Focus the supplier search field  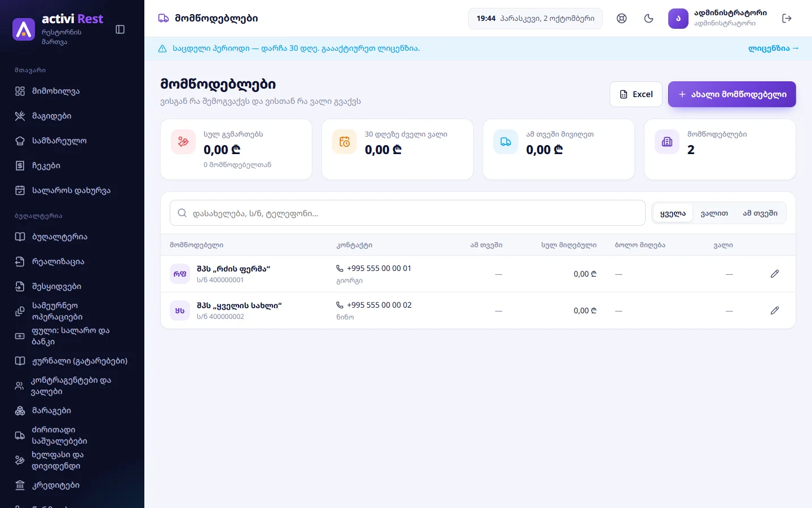[408, 213]
